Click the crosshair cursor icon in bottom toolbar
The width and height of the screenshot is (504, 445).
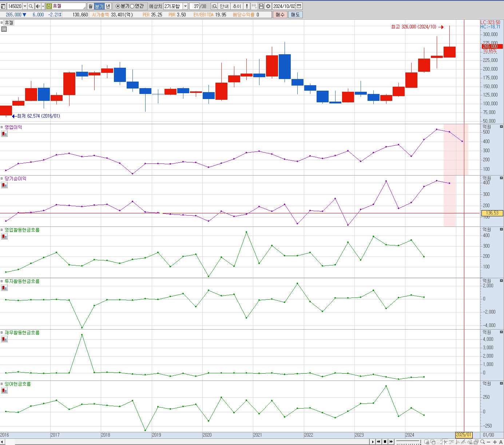pyautogui.click(x=446, y=442)
